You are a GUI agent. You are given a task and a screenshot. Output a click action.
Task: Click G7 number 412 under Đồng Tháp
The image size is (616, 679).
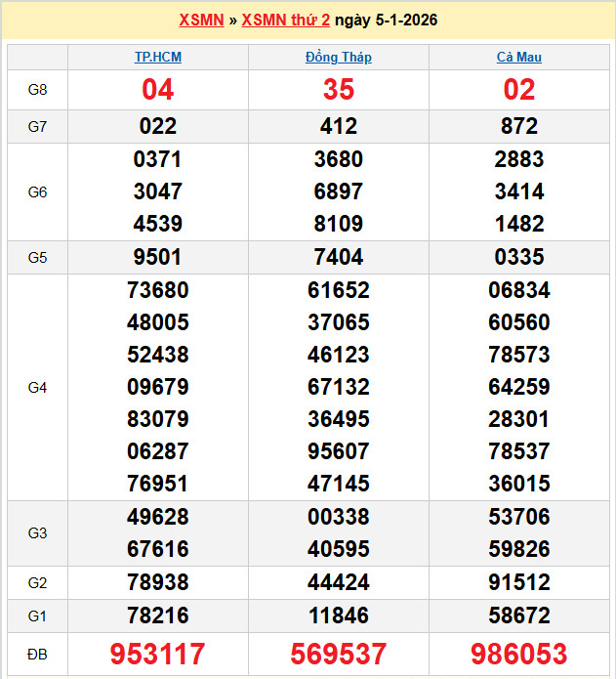[x=339, y=126]
